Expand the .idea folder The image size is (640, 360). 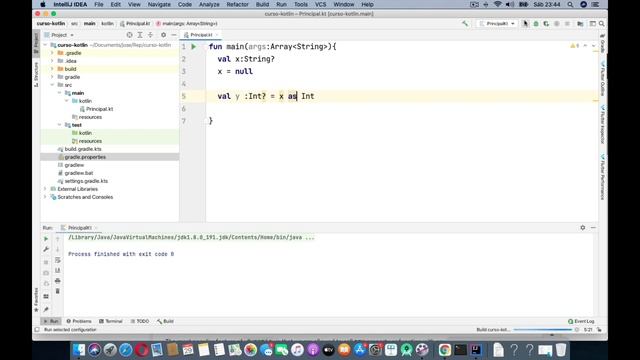coord(52,61)
